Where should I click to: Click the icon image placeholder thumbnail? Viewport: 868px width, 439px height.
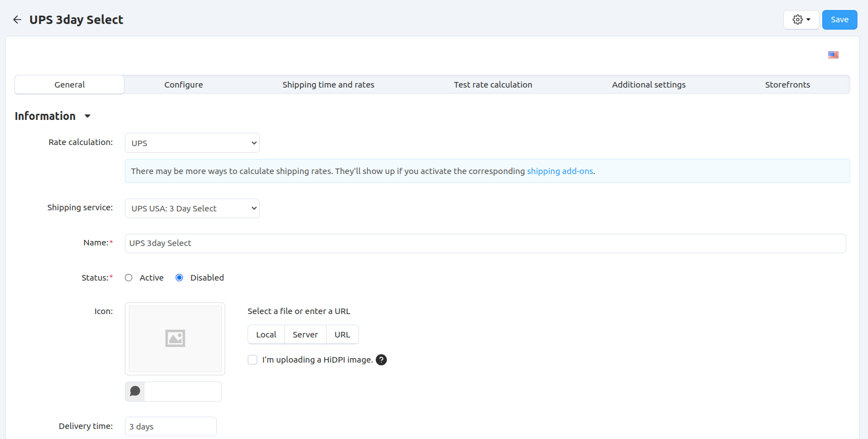click(175, 339)
